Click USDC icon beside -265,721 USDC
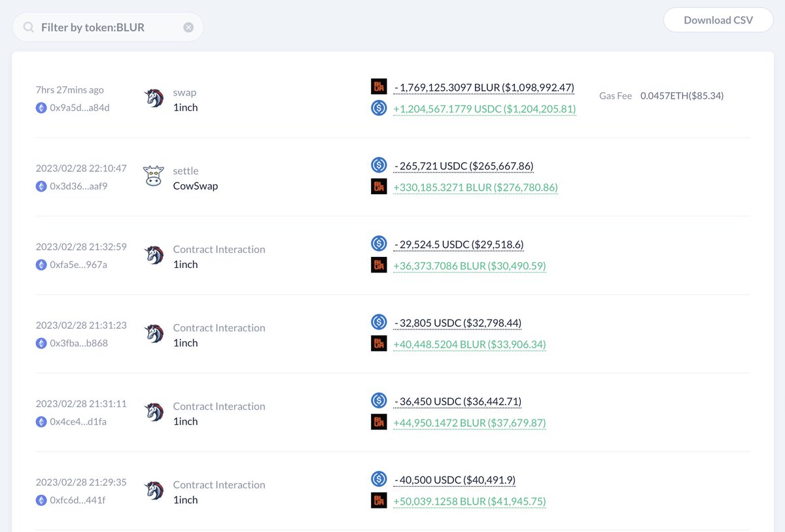Screen dimensions: 785x532 [x=379, y=165]
